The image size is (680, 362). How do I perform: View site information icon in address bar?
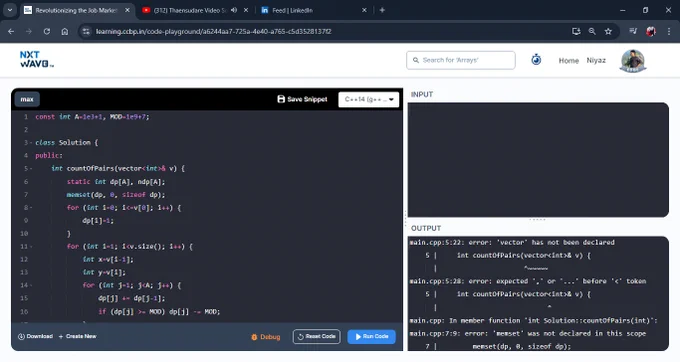86,31
